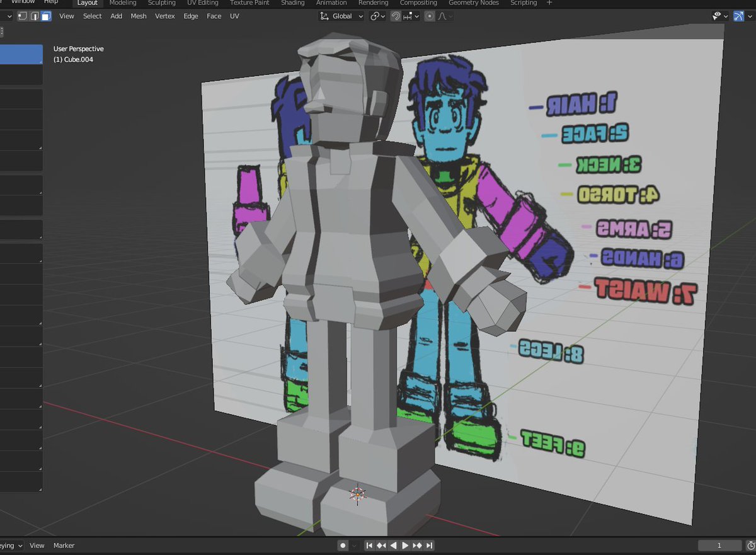The width and height of the screenshot is (756, 555).
Task: Open the View menu in viewport header
Action: point(67,16)
